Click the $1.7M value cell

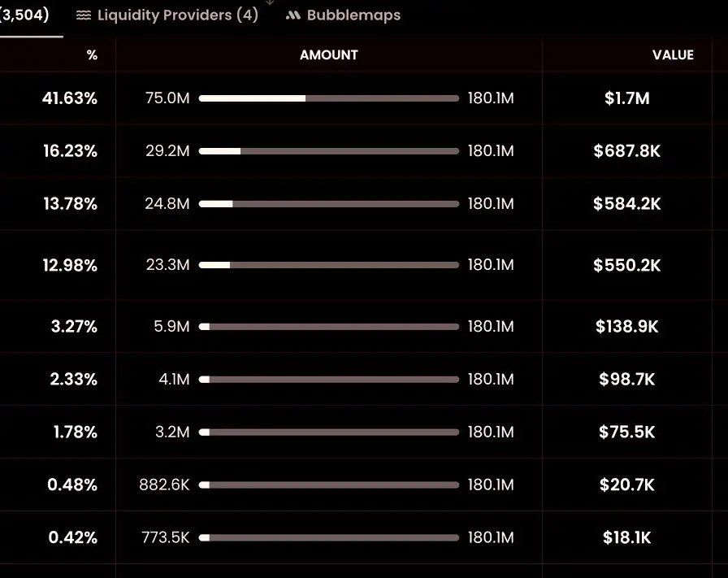click(x=626, y=98)
